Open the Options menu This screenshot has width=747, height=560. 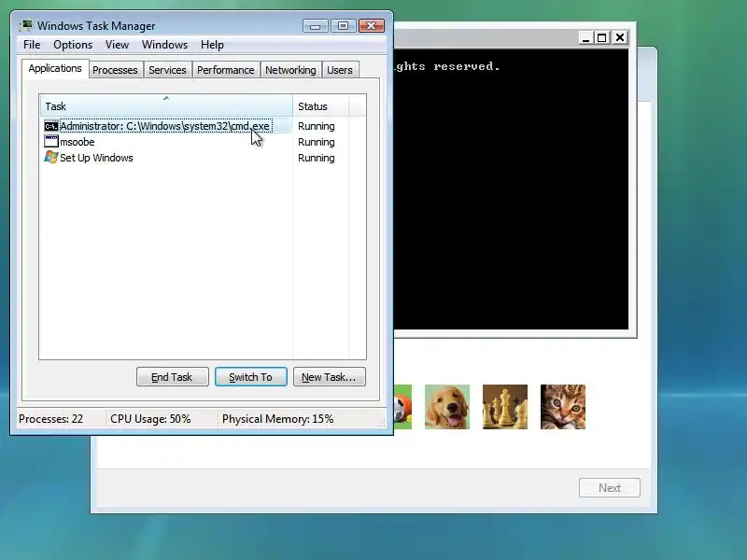[x=73, y=45]
